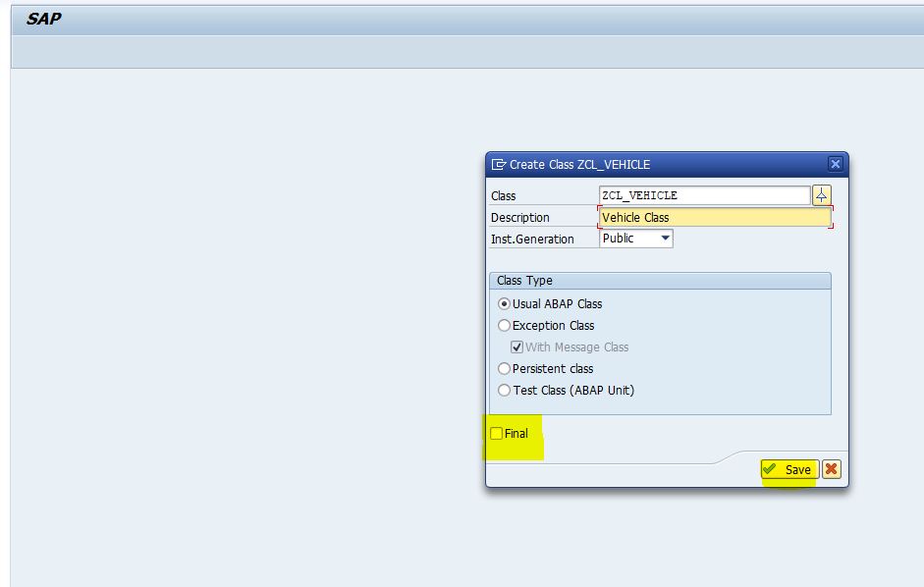The image size is (924, 587).
Task: Click the Class Type group header
Action: [660, 281]
